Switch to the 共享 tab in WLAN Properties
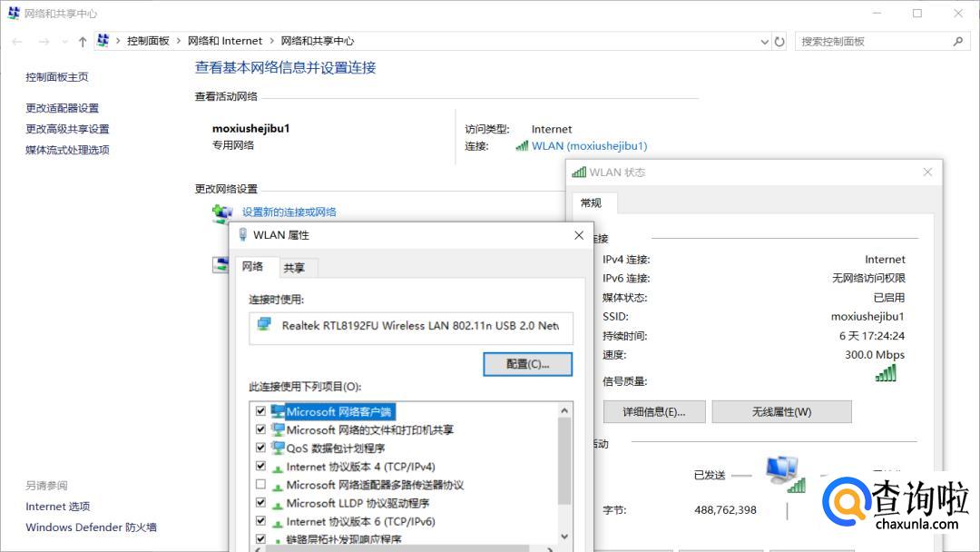 [x=294, y=268]
